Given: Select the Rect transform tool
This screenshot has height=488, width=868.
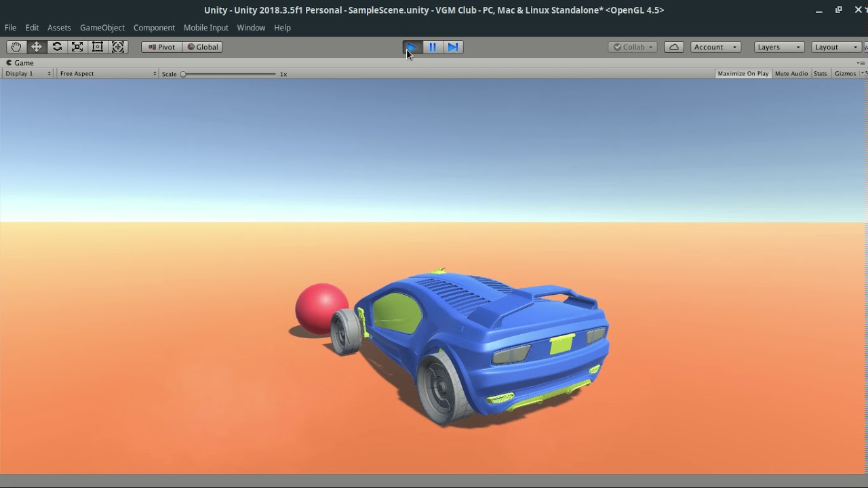Looking at the screenshot, I should (x=98, y=47).
